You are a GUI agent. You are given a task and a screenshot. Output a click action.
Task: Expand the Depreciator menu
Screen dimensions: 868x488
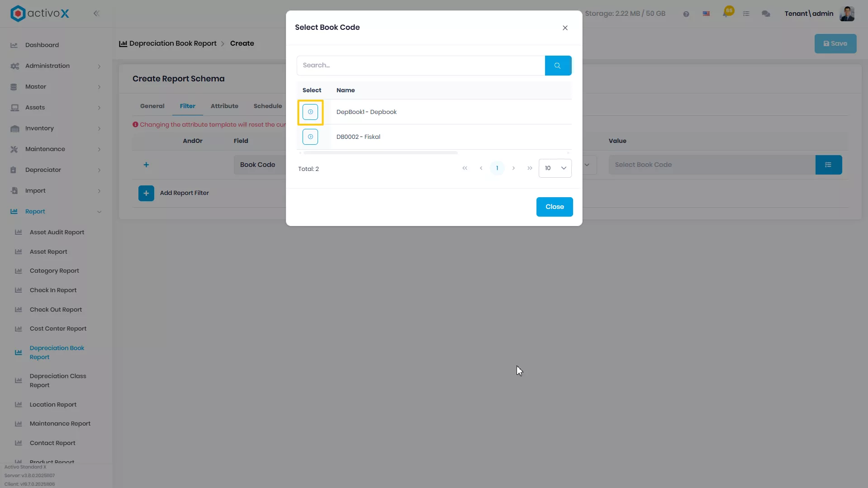56,170
